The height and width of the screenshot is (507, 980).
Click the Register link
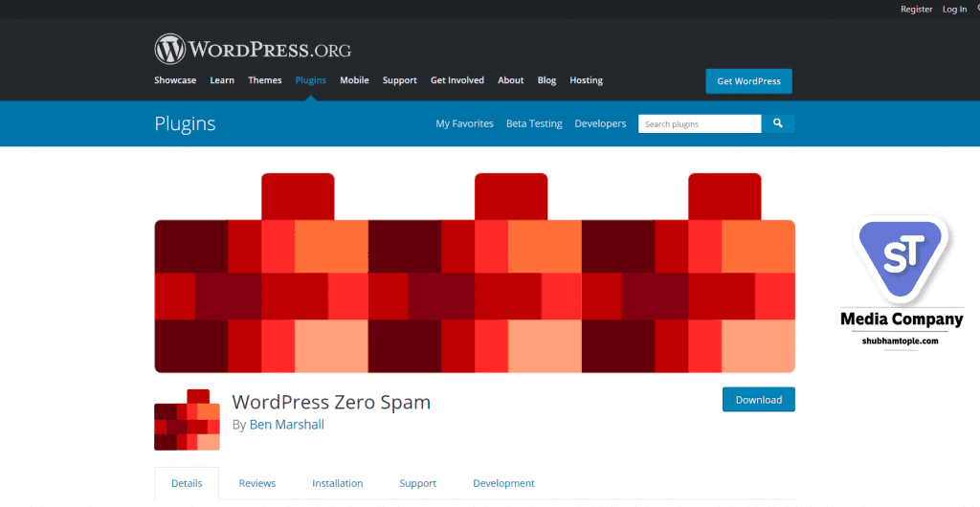pyautogui.click(x=916, y=10)
